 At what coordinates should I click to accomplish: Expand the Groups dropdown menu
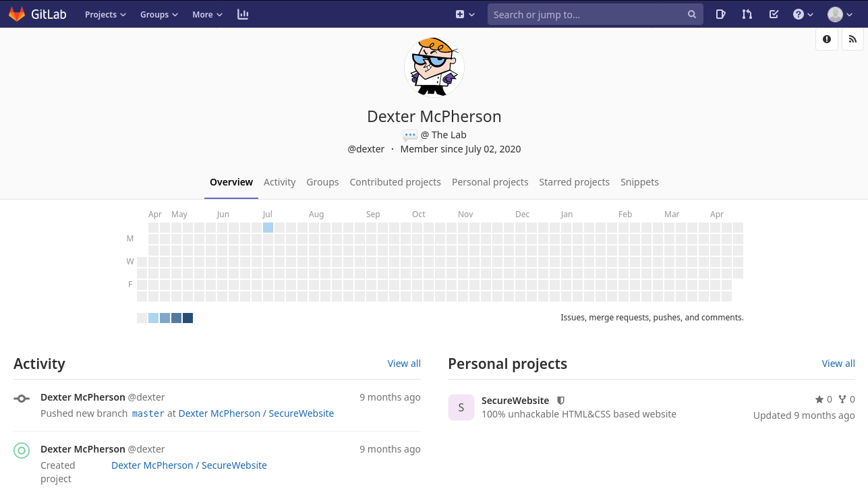pos(158,14)
